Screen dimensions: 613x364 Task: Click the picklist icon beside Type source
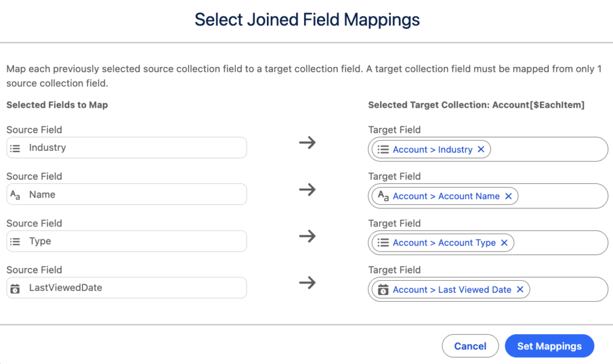pyautogui.click(x=15, y=242)
